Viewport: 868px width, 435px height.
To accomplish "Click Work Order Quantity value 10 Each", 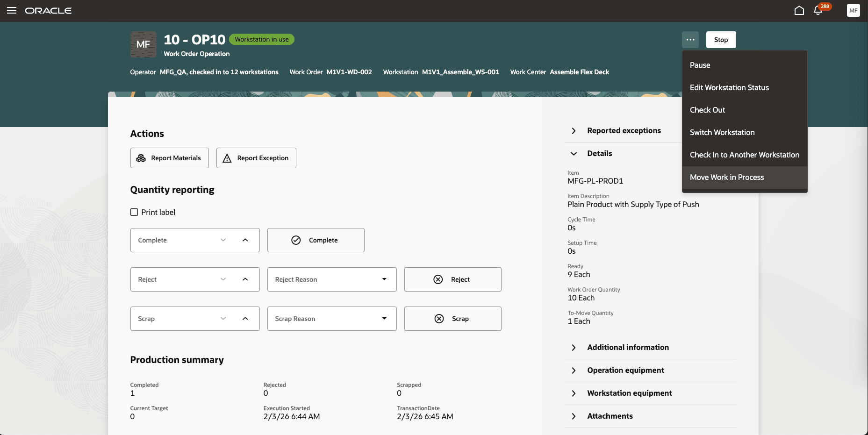I will (x=581, y=298).
